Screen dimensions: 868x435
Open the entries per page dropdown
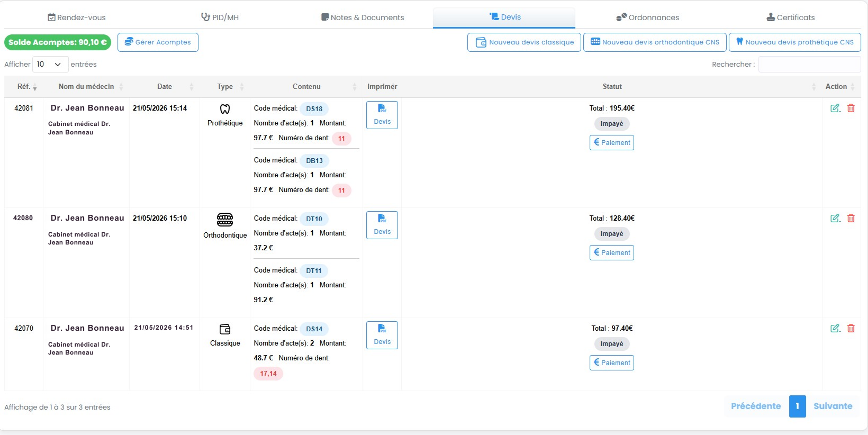pos(50,64)
